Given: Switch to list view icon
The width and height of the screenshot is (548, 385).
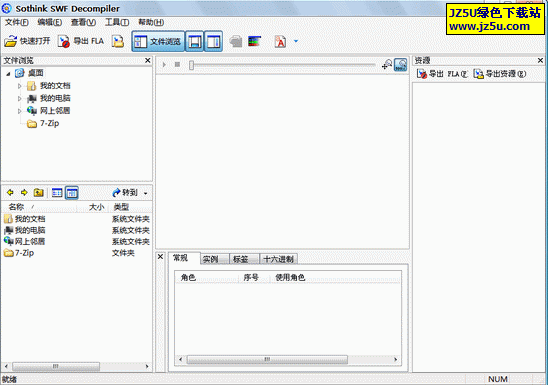Looking at the screenshot, I should [x=57, y=192].
